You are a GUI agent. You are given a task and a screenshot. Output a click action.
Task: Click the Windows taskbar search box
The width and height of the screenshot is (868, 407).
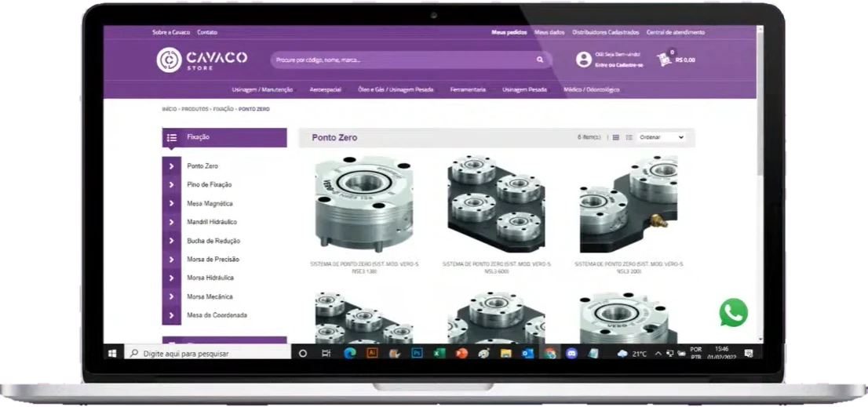point(208,353)
